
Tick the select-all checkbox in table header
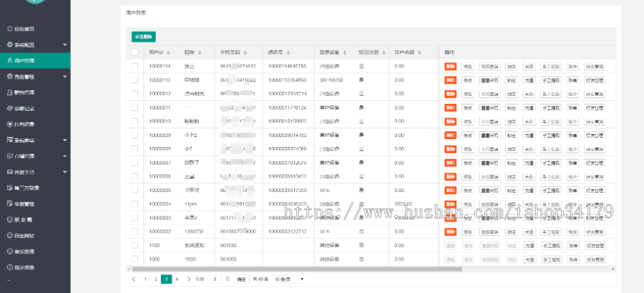click(135, 52)
